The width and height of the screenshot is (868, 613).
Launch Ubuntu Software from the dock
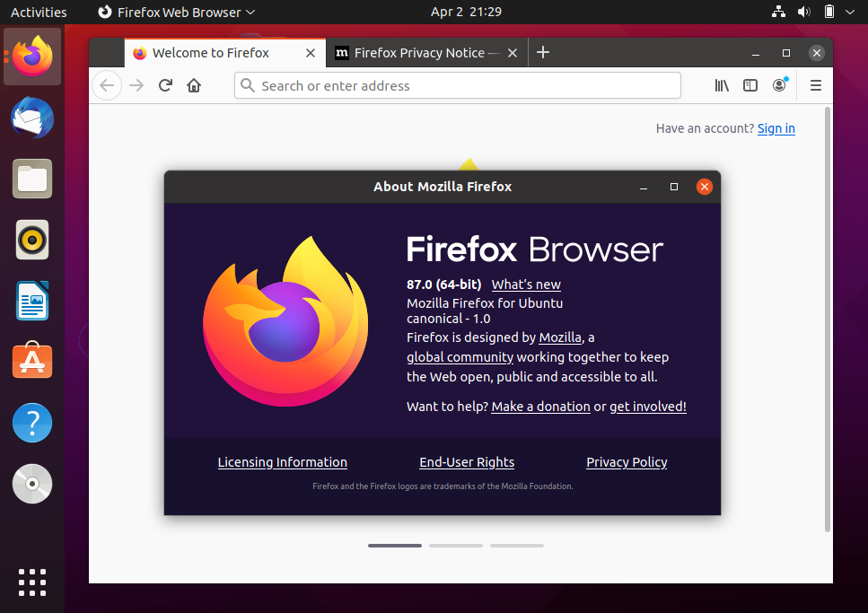click(x=31, y=361)
